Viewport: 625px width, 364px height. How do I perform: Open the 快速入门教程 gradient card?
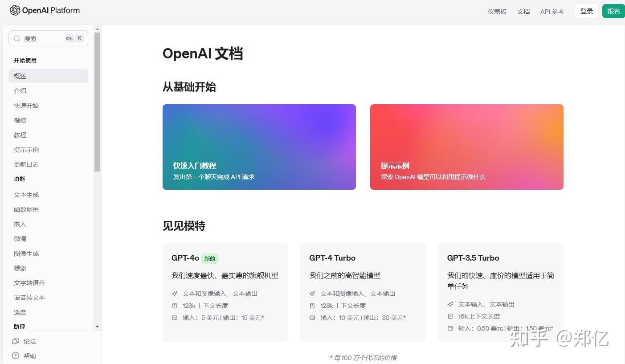[259, 147]
